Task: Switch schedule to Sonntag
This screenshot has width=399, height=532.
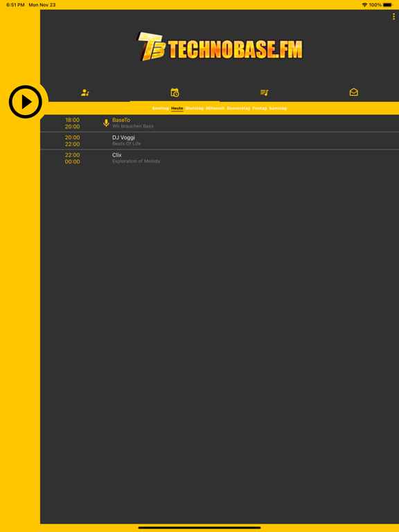Action: [160, 108]
